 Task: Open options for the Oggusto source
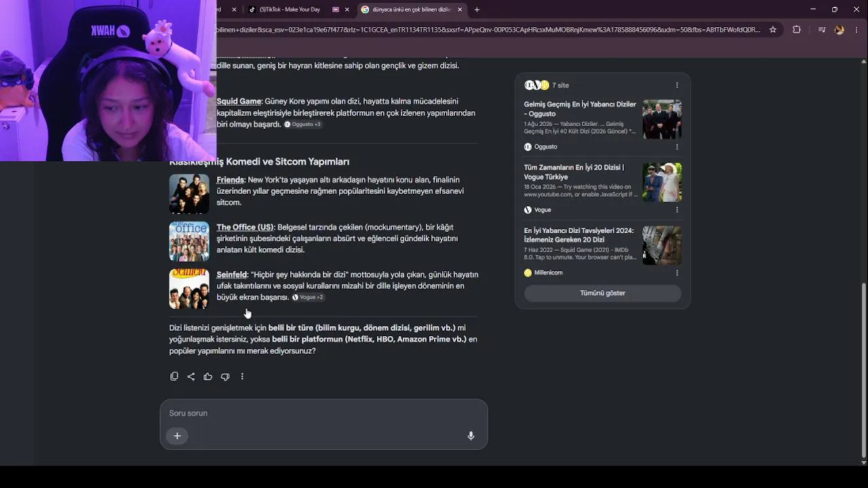point(677,147)
